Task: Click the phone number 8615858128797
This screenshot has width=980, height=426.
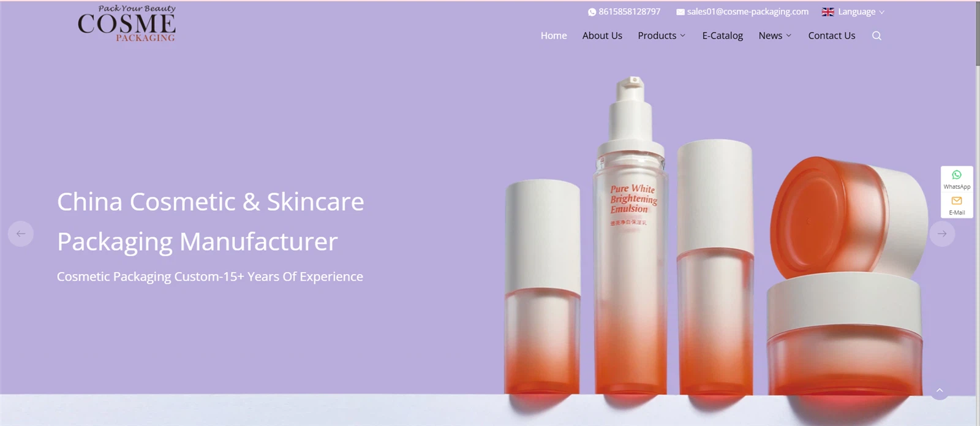Action: 630,12
